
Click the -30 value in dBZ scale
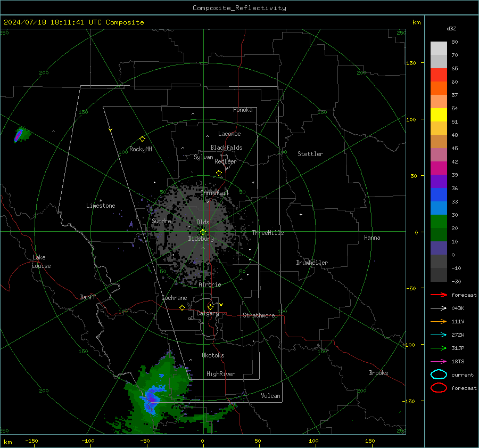(x=456, y=281)
